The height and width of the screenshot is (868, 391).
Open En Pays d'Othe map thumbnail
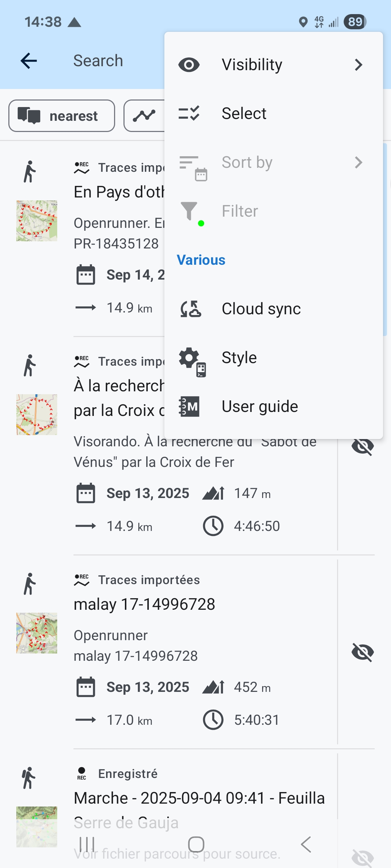[x=37, y=221]
